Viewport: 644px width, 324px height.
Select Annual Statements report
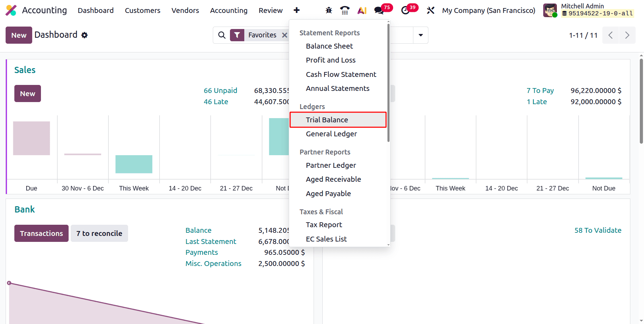(x=338, y=88)
